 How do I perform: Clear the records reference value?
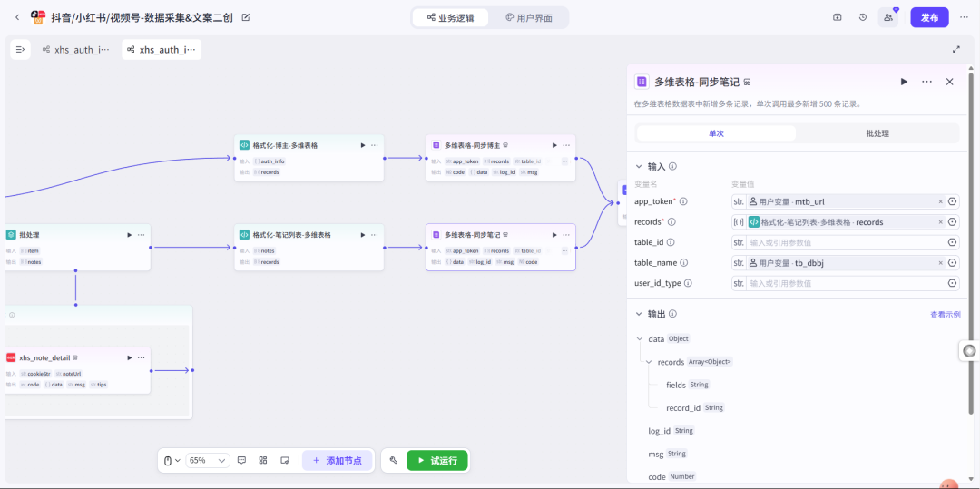pos(941,221)
